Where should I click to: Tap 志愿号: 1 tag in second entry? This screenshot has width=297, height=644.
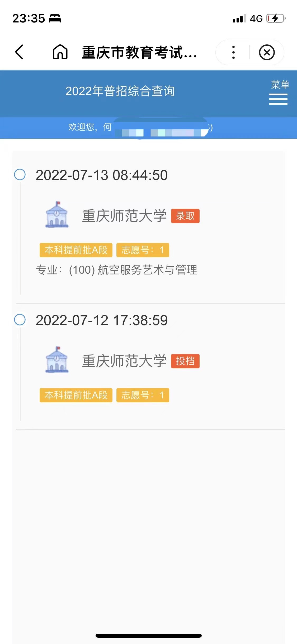[x=143, y=395]
